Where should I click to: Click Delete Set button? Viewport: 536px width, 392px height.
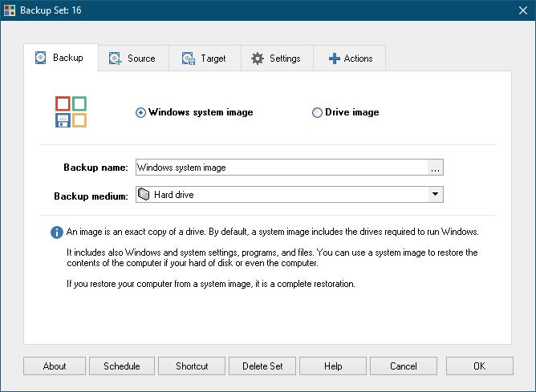(262, 366)
